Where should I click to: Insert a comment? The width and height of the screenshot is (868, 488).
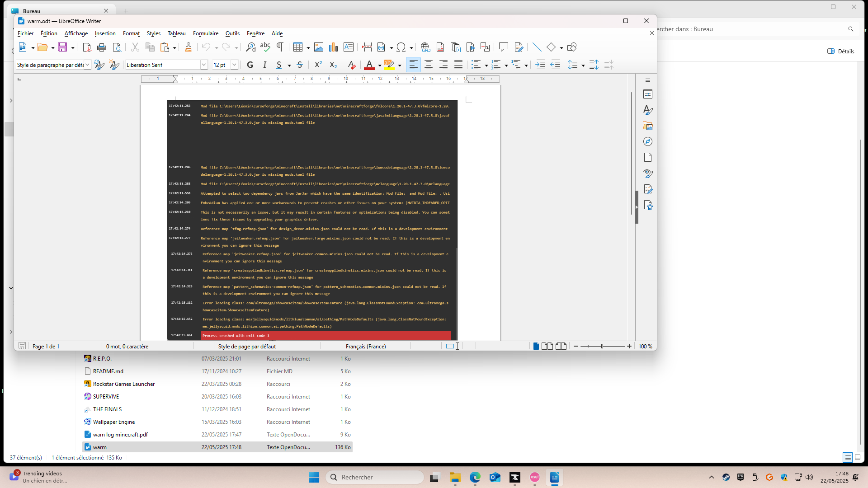point(504,47)
